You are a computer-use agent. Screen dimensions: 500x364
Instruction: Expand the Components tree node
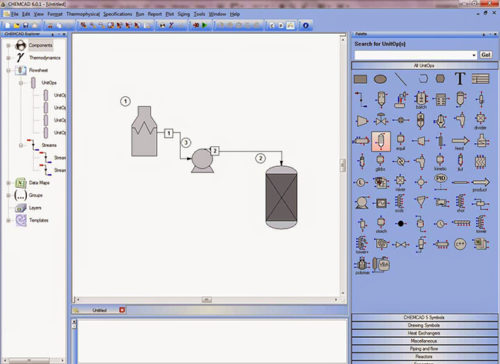coord(8,45)
